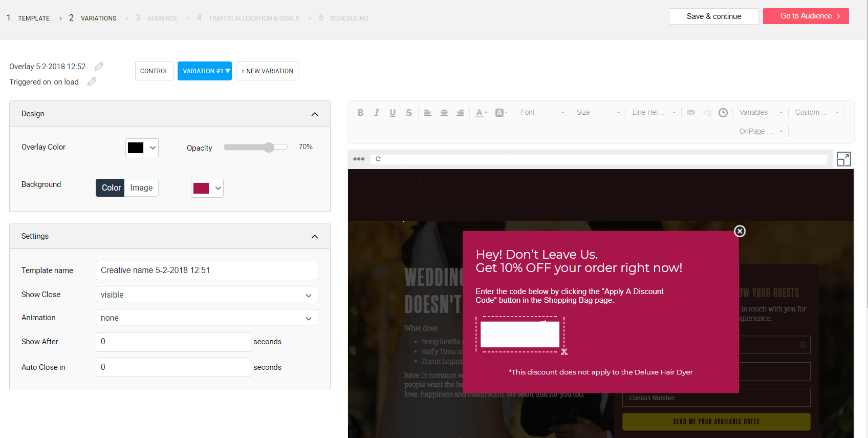
Task: Select Color as background type
Action: tap(111, 188)
